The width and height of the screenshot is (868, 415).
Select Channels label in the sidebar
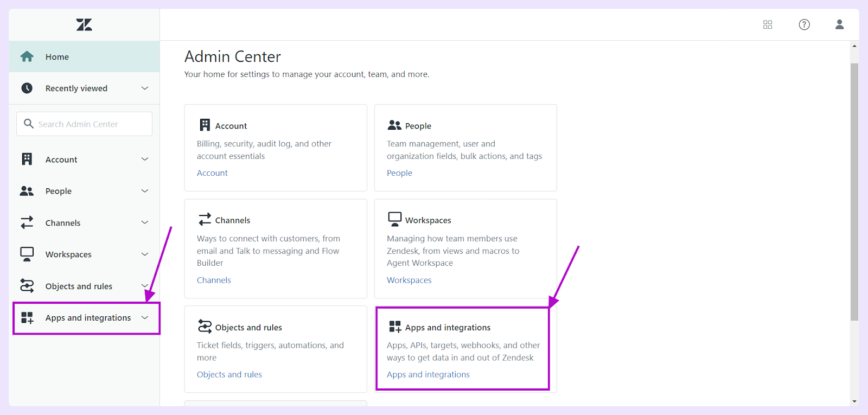63,223
